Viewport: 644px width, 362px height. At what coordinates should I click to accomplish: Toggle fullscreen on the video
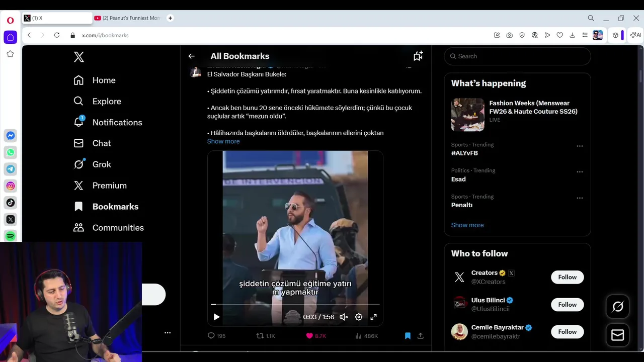[x=373, y=317]
